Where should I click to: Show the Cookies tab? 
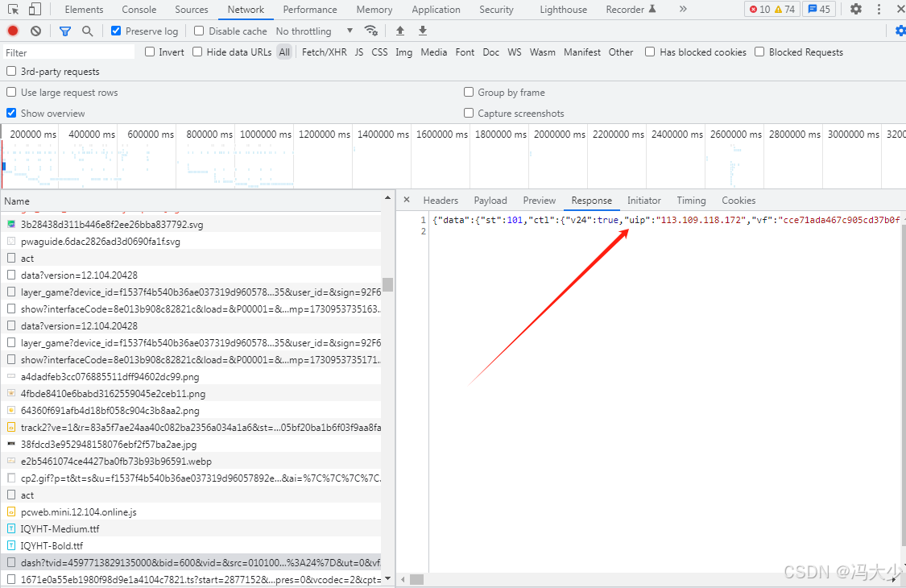738,200
